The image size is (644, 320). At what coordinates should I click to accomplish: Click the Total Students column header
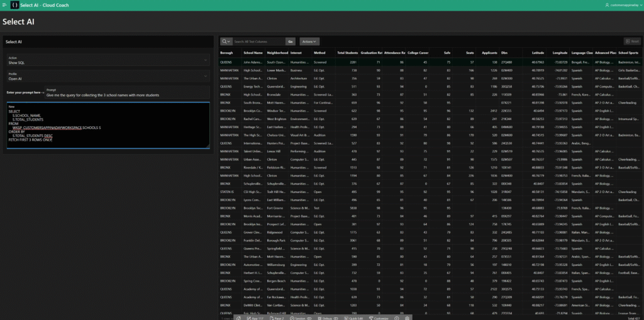pos(349,53)
